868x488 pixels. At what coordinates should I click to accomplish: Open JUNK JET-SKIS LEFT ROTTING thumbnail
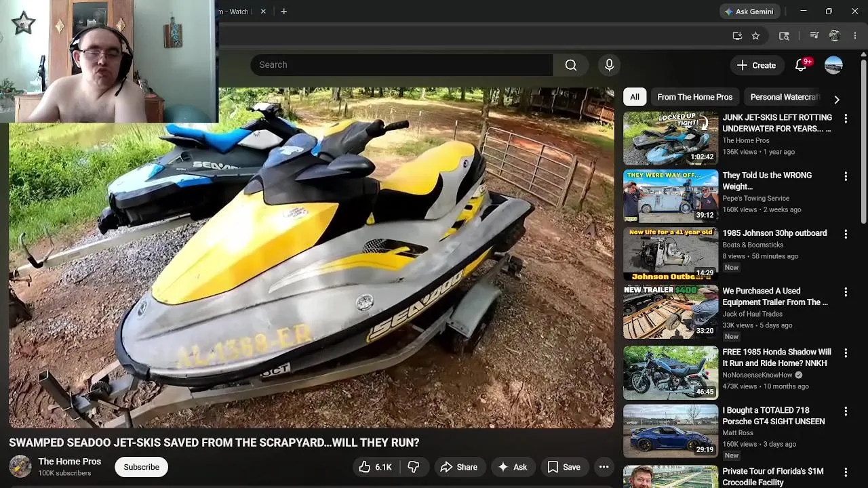(x=671, y=138)
